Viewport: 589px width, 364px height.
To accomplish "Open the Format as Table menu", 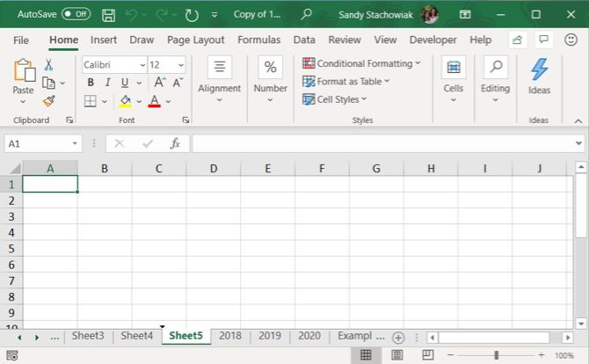I will coord(346,82).
